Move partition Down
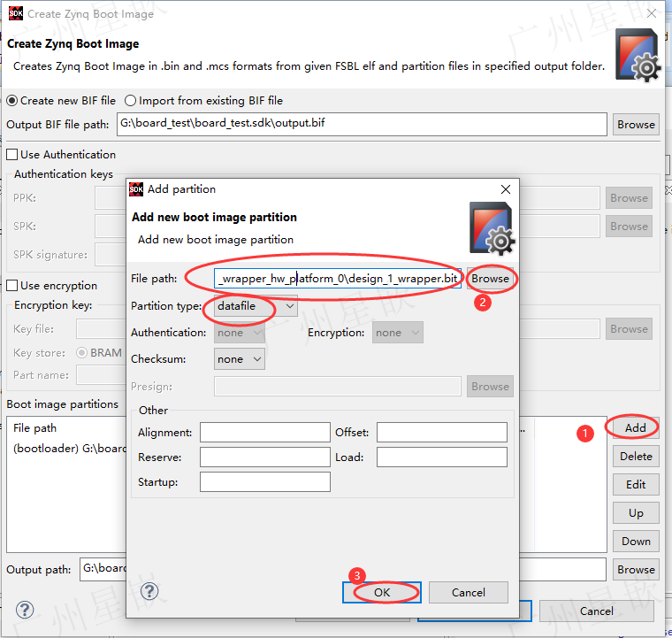 pos(636,542)
